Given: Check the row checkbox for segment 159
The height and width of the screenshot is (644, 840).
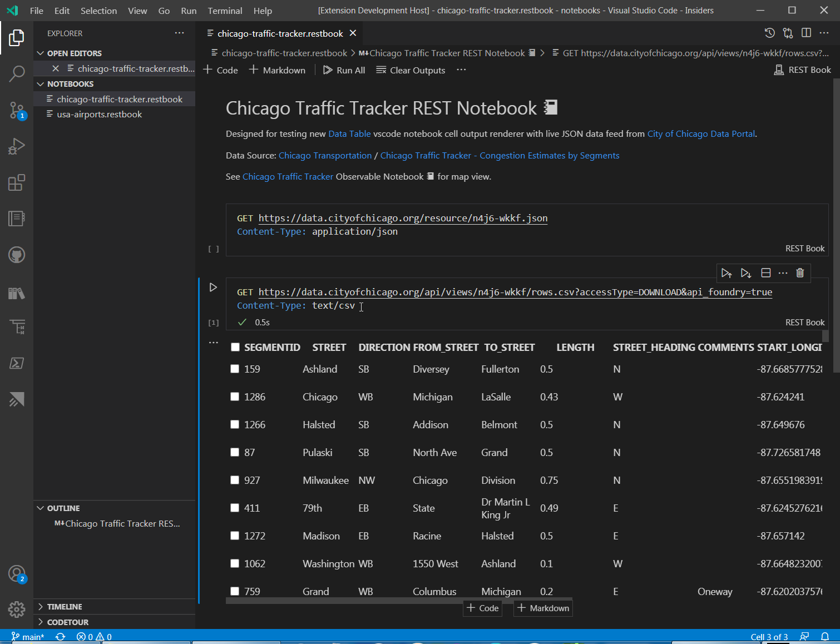Looking at the screenshot, I should 234,368.
